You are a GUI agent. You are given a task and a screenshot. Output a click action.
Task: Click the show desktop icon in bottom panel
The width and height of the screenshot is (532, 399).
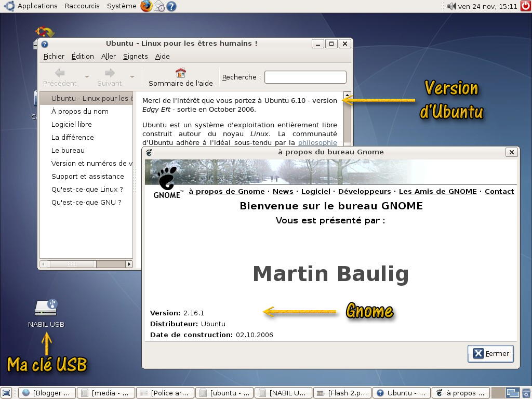pos(6,393)
